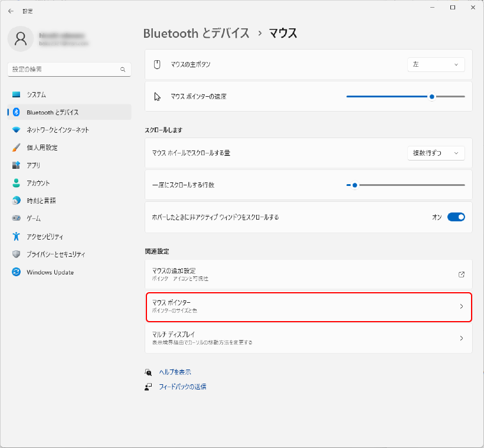Viewport: 484px width, 448px height.
Task: Click the ヘルプを表示 link
Action: coord(175,372)
